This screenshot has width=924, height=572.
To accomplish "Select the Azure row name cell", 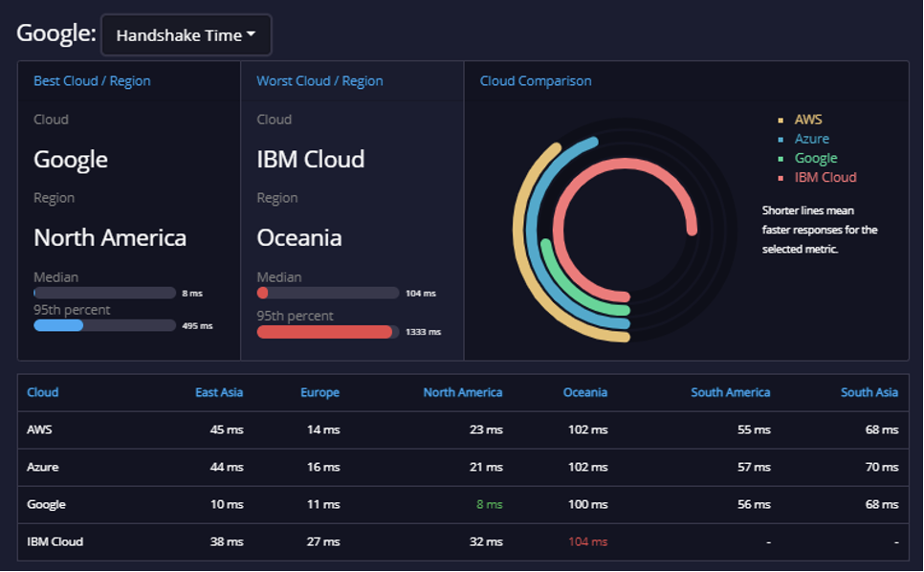I will coord(42,467).
